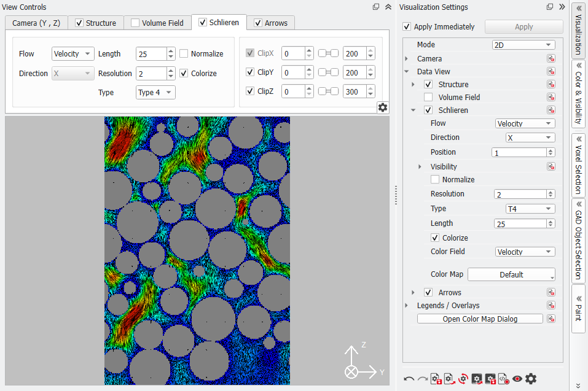Click the reset icon on the Camera row
This screenshot has width=588, height=391.
pos(551,58)
